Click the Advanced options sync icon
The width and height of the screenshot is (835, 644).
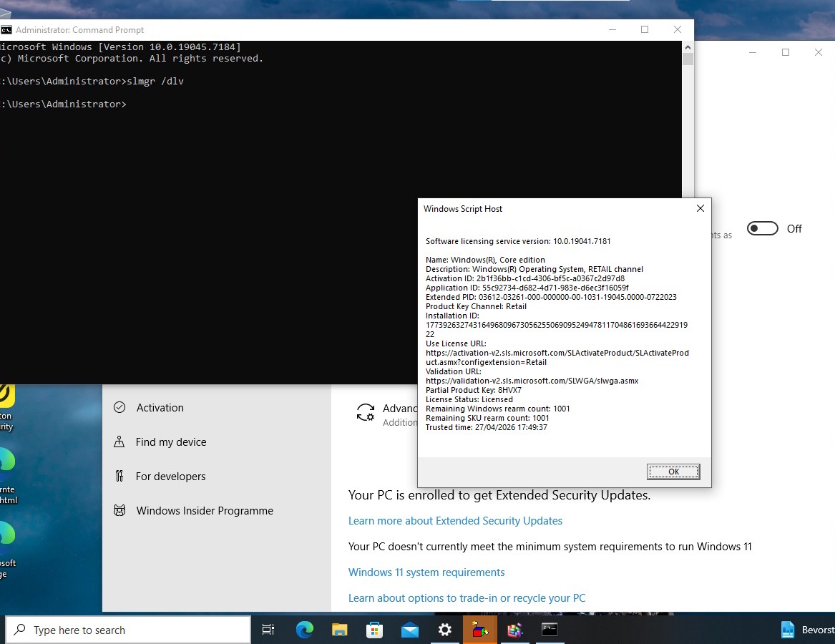(x=366, y=413)
